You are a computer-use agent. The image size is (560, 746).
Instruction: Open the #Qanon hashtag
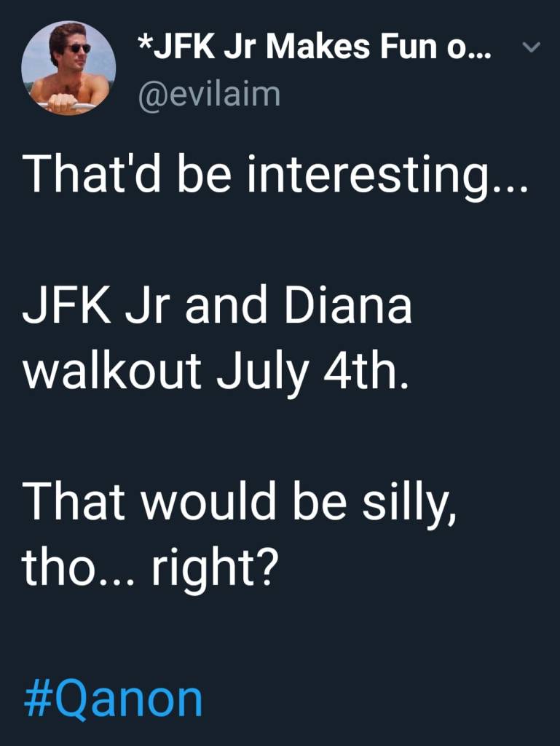click(x=112, y=699)
